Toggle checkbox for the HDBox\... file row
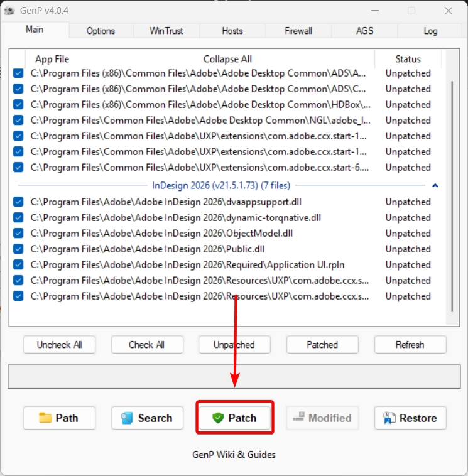 point(18,104)
